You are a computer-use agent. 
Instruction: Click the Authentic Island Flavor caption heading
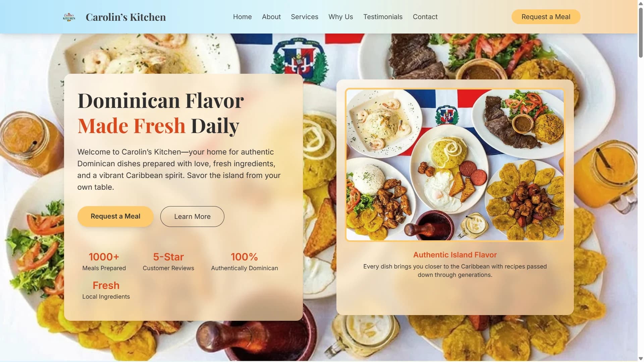455,255
